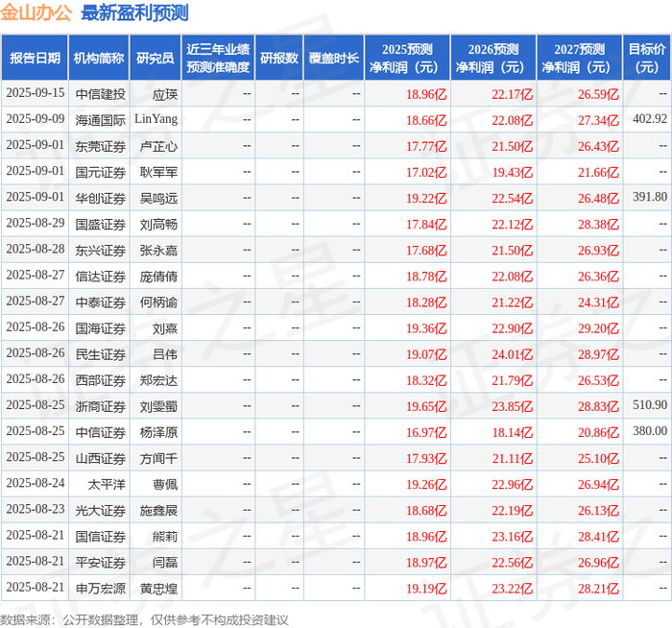
Task: Select the 申万宏源 institution cell
Action: [100, 589]
